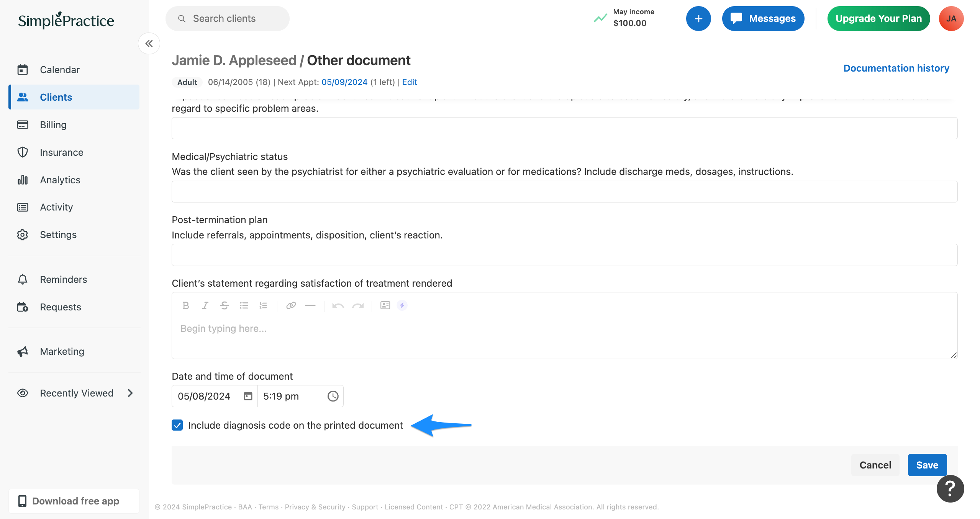The image size is (980, 519).
Task: Click the Post-termination plan text field
Action: point(564,255)
